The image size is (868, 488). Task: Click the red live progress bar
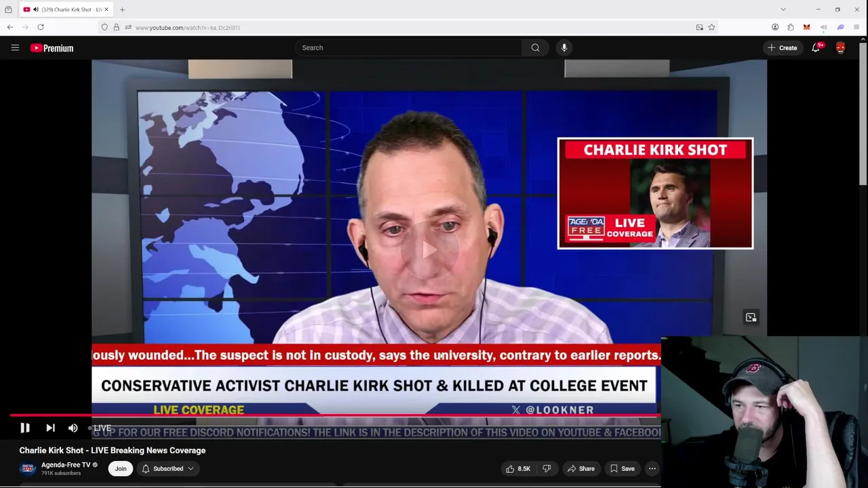coord(335,415)
